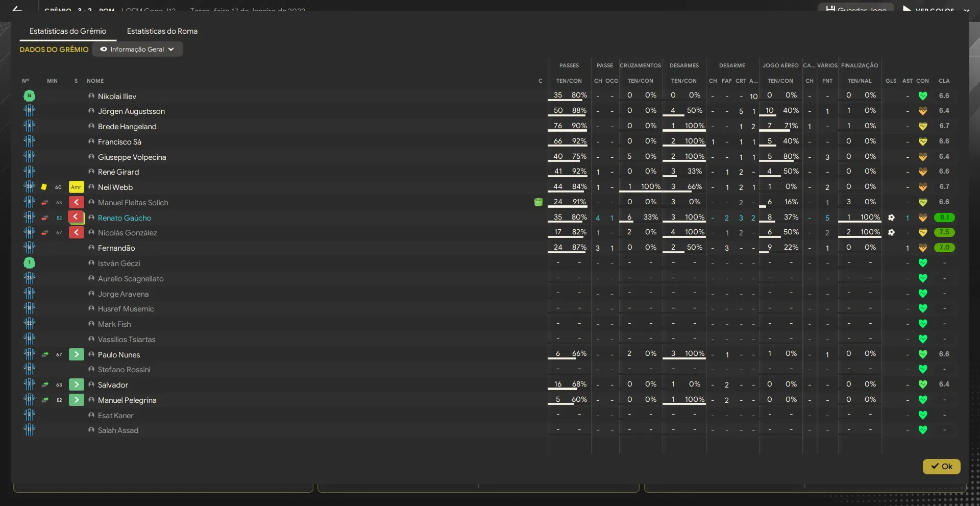Click substituted-on arrow for Salvador
This screenshot has height=506, width=980.
point(76,384)
